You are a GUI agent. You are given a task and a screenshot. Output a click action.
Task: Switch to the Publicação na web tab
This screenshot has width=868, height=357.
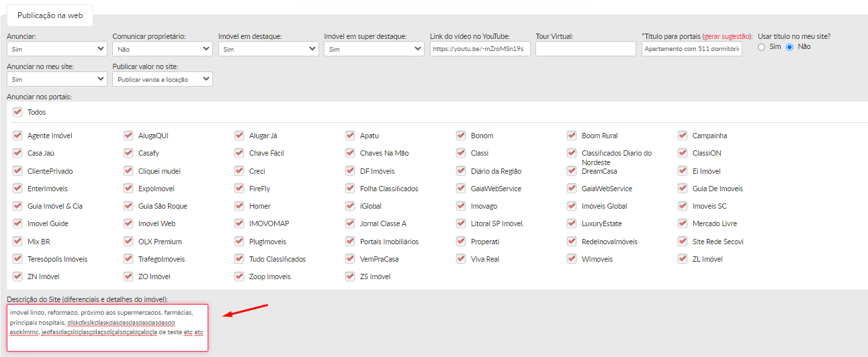(50, 15)
